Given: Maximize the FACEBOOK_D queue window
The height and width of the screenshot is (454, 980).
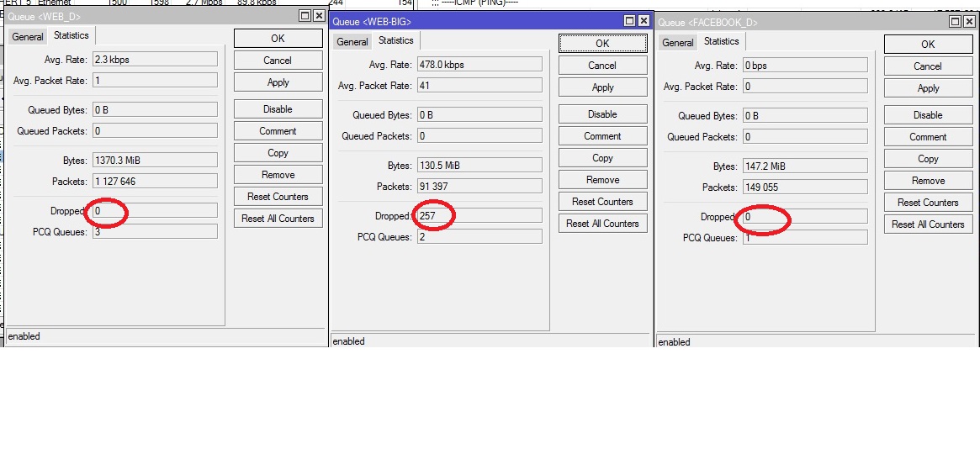Looking at the screenshot, I should pos(955,22).
